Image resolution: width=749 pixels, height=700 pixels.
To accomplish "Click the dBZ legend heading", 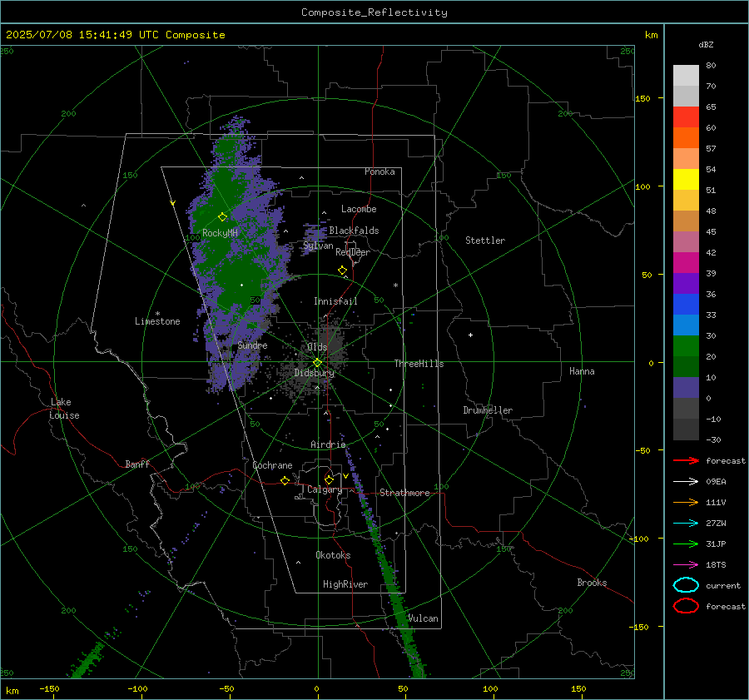I will tap(706, 44).
